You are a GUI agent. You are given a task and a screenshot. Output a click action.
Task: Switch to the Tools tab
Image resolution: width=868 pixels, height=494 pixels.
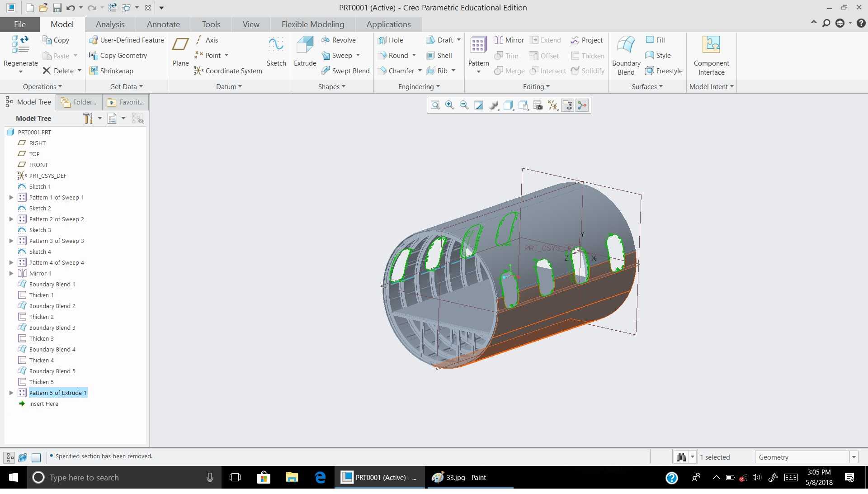(x=211, y=24)
